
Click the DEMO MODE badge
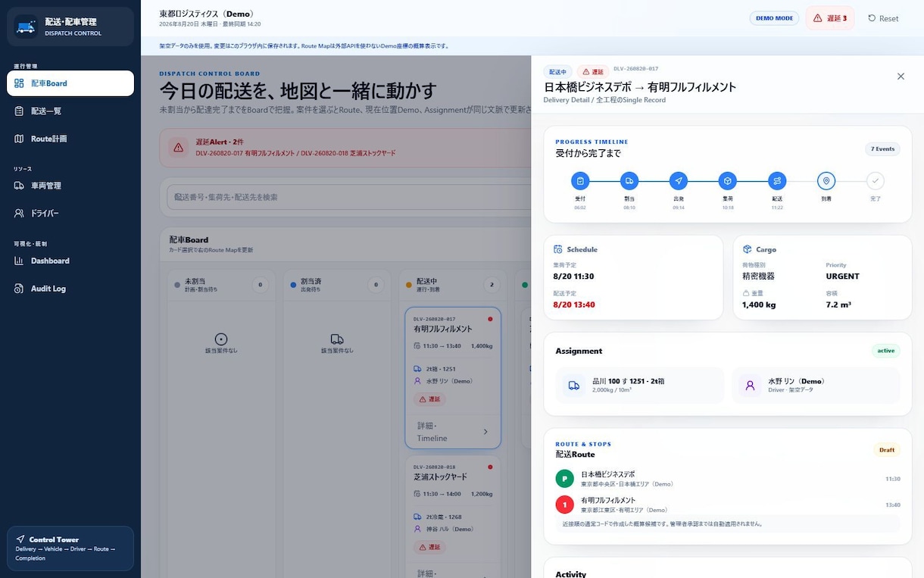(774, 18)
